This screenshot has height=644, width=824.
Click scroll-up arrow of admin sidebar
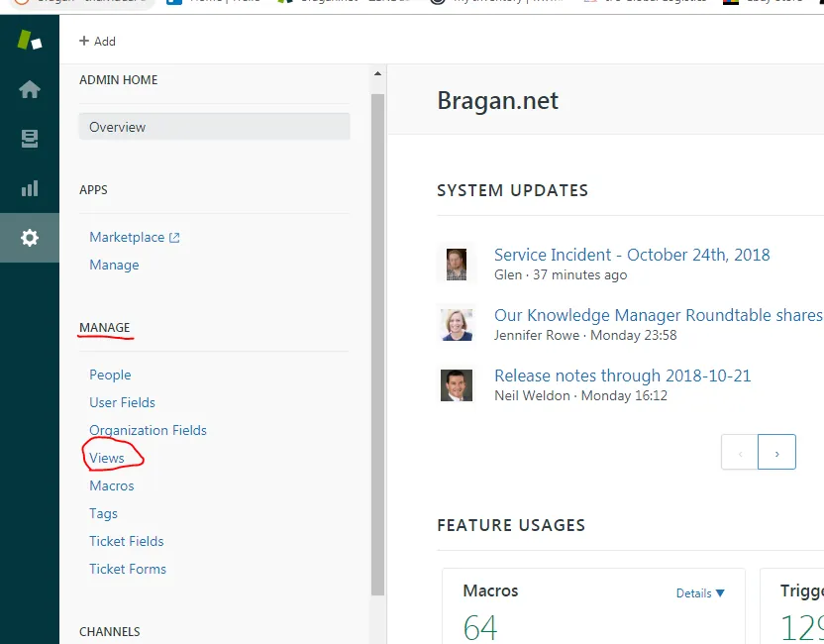tap(377, 73)
